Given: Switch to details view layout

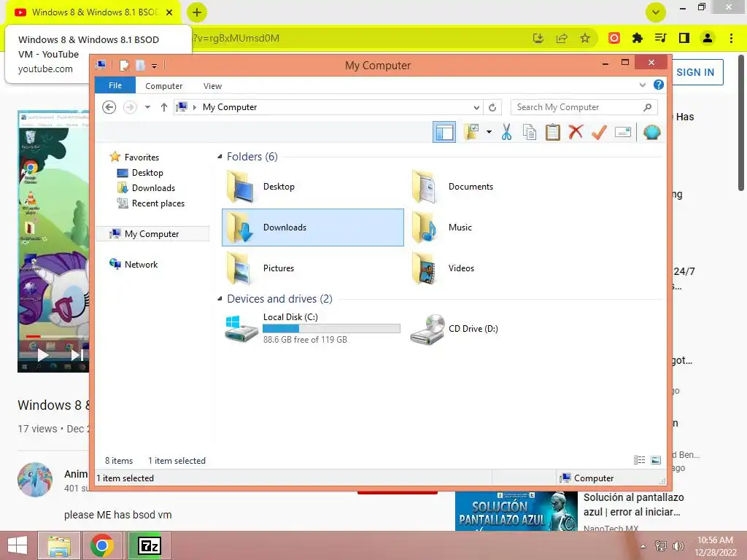Looking at the screenshot, I should click(639, 460).
